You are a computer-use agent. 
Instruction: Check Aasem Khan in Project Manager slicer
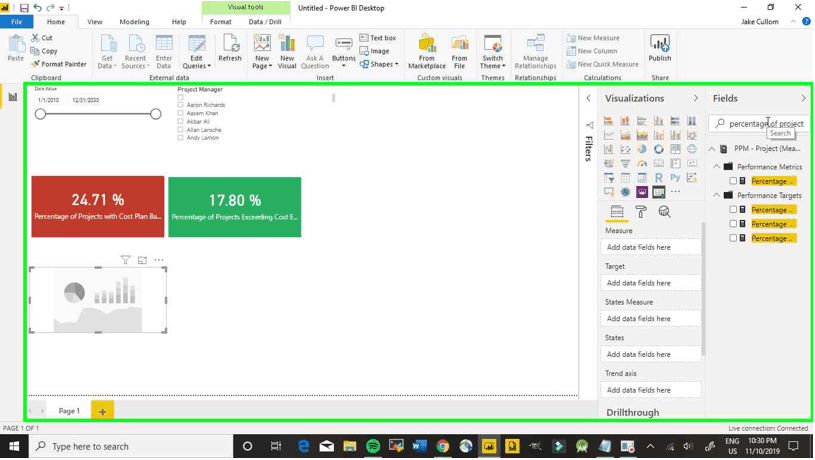click(x=180, y=113)
